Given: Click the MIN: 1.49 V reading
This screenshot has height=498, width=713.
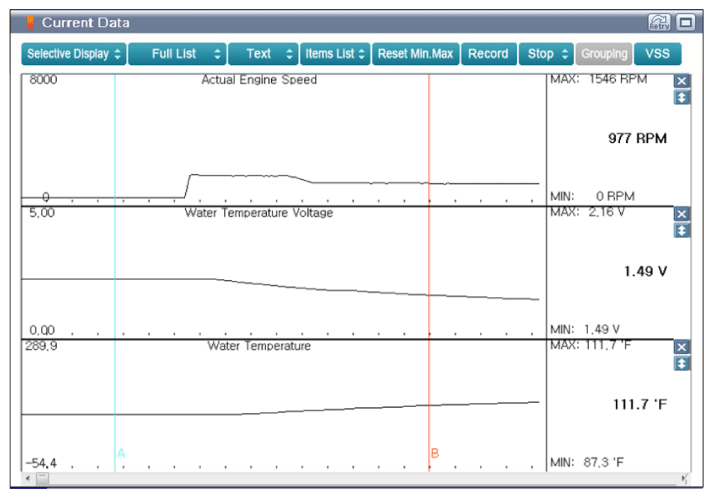Looking at the screenshot, I should click(585, 329).
